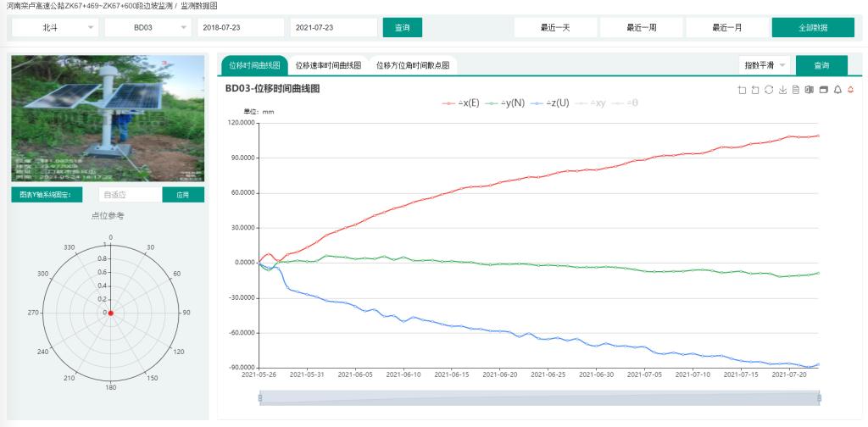Click the time range zoom slider below chart
Image resolution: width=868 pixels, height=427 pixels.
[x=539, y=398]
